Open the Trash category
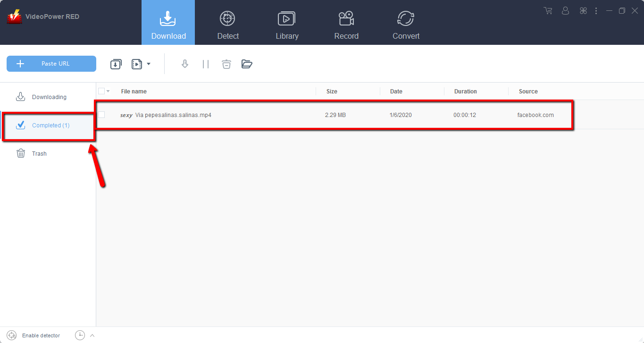644x343 pixels. pos(40,153)
